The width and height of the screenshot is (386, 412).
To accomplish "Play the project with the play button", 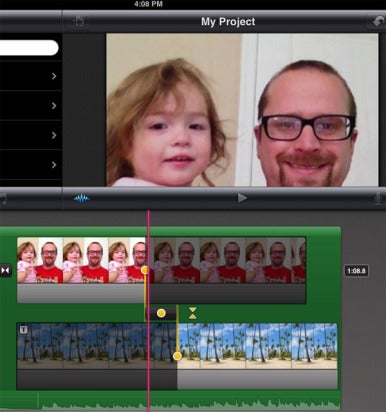I will point(242,198).
